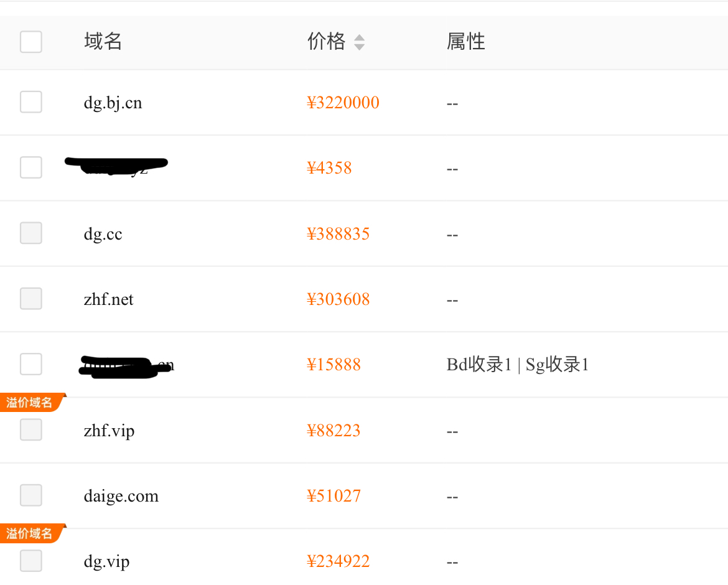The width and height of the screenshot is (728, 585).
Task: Open the dg.cc domain listing
Action: pyautogui.click(x=103, y=234)
